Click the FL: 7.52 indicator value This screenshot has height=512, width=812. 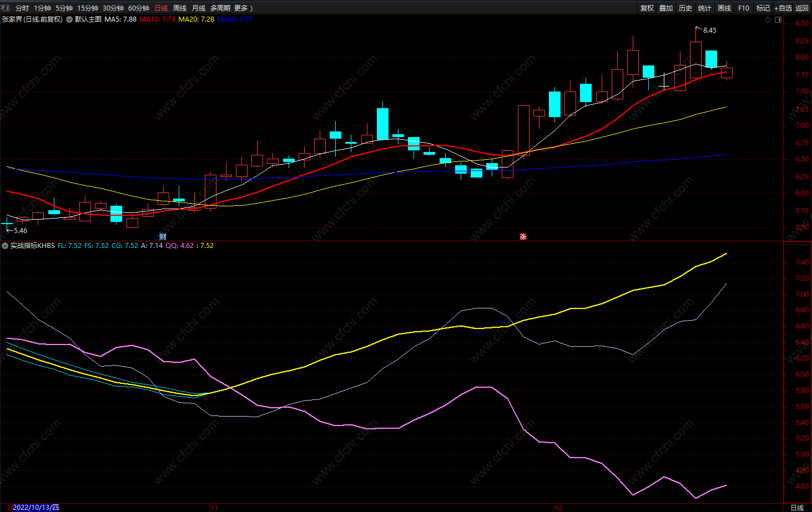coord(69,246)
